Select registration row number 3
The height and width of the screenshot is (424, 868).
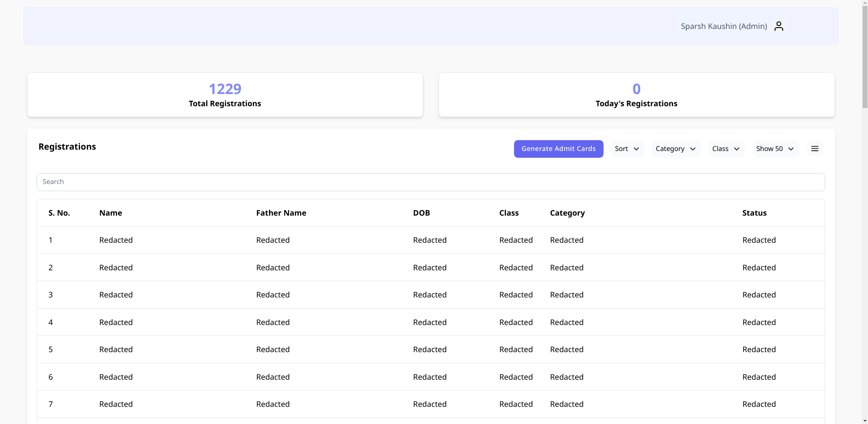(430, 295)
